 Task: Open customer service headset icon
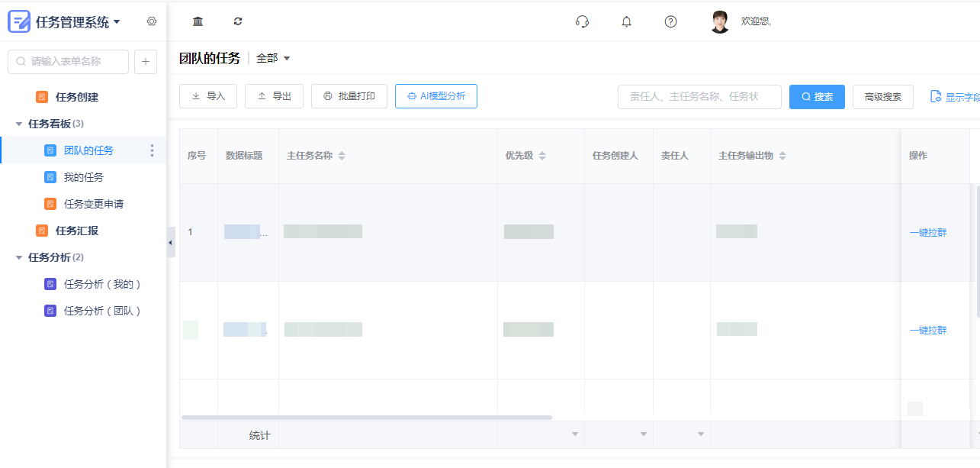(582, 21)
